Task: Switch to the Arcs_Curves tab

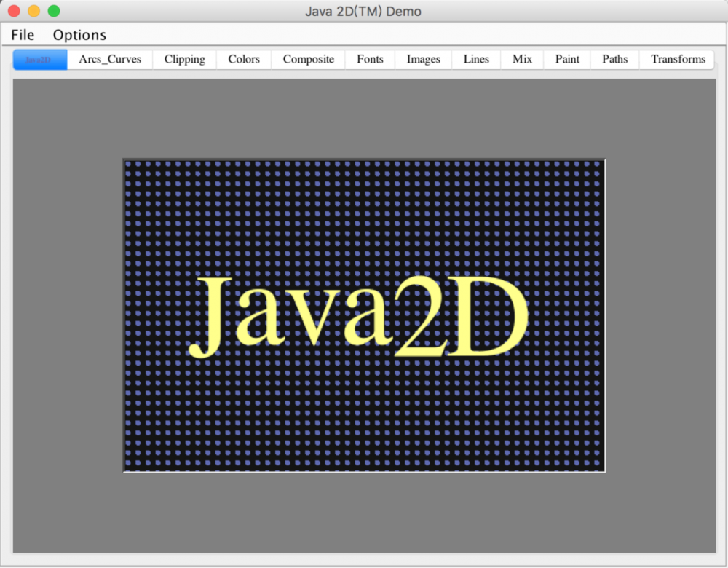Action: tap(109, 59)
